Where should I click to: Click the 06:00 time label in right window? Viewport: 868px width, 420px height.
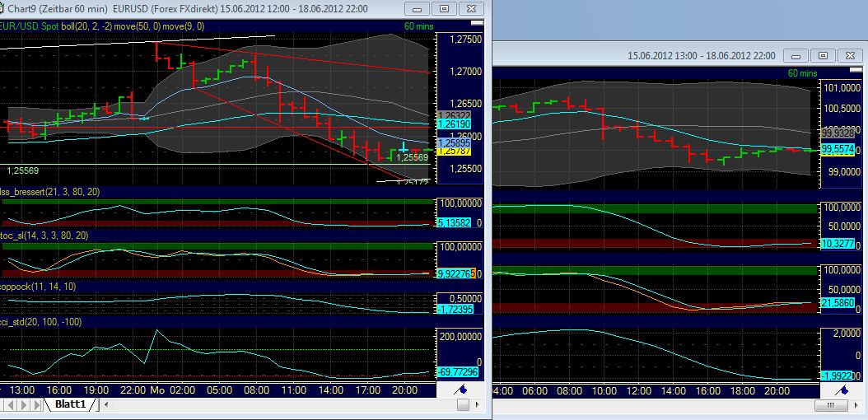coord(534,391)
